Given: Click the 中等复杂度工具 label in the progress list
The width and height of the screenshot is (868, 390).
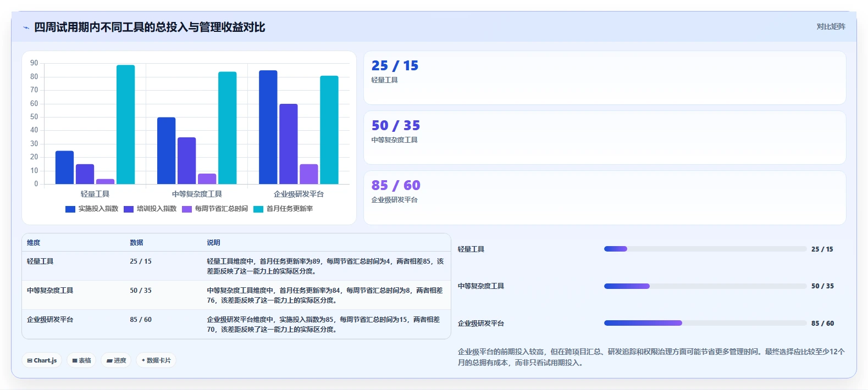Looking at the screenshot, I should pos(481,286).
